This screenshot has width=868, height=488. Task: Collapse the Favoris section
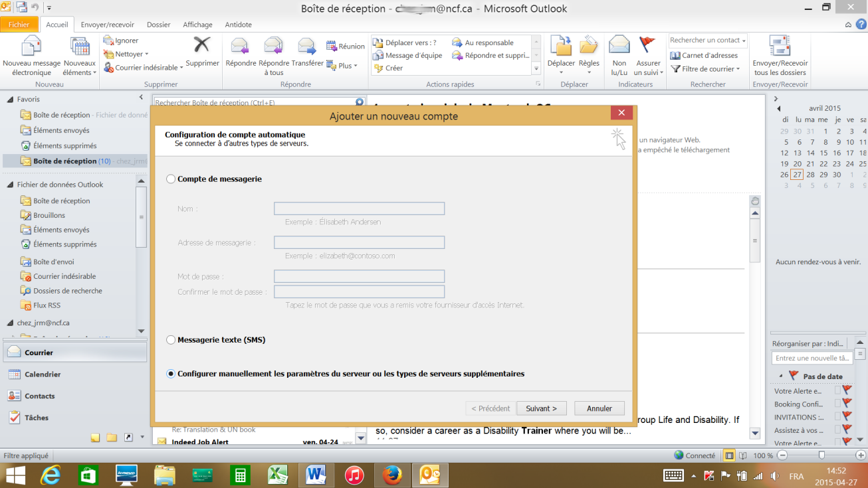tap(10, 100)
